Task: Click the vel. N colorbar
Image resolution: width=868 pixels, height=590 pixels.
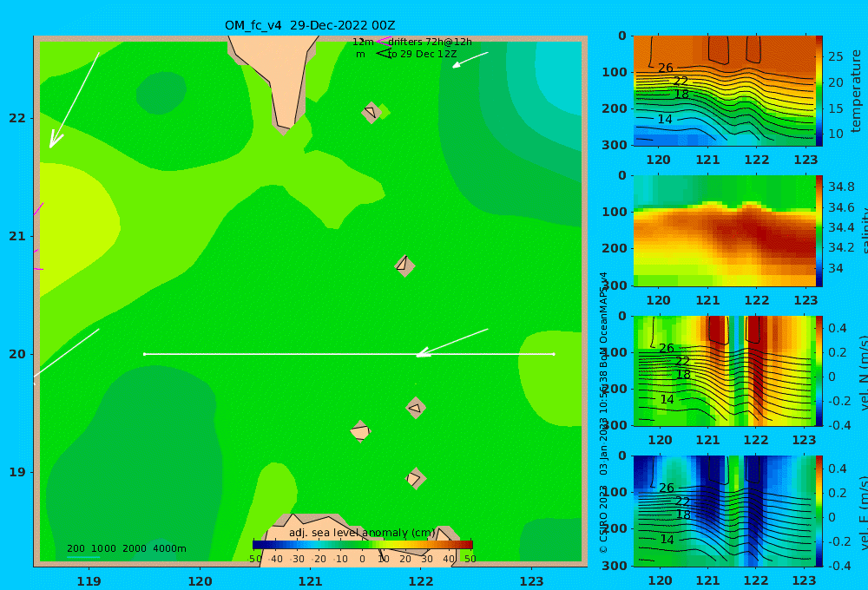Action: pyautogui.click(x=819, y=370)
